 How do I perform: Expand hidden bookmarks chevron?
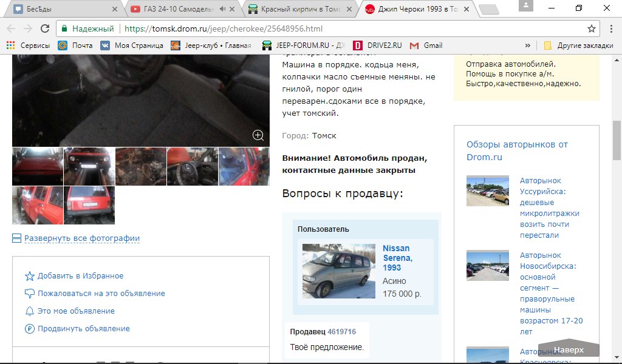(528, 45)
